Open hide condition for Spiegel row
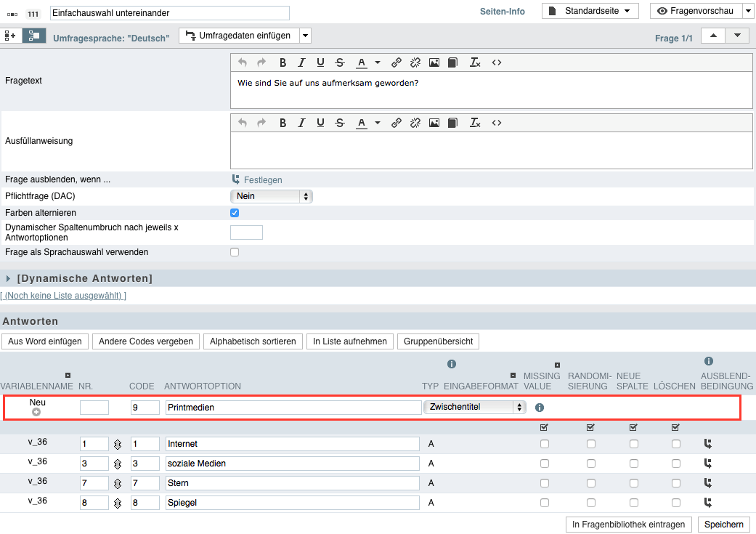 [x=708, y=503]
